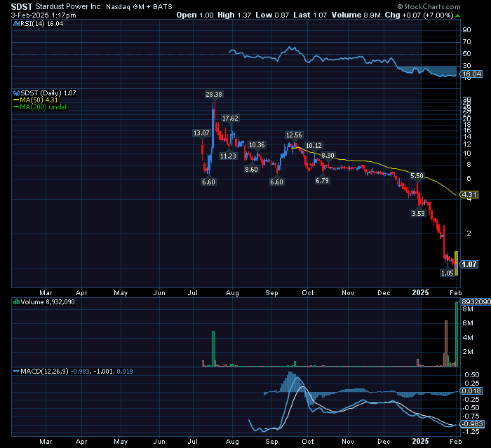Click the tallest green February volume bar
Viewport: 491px width, 448px height.
tap(457, 334)
